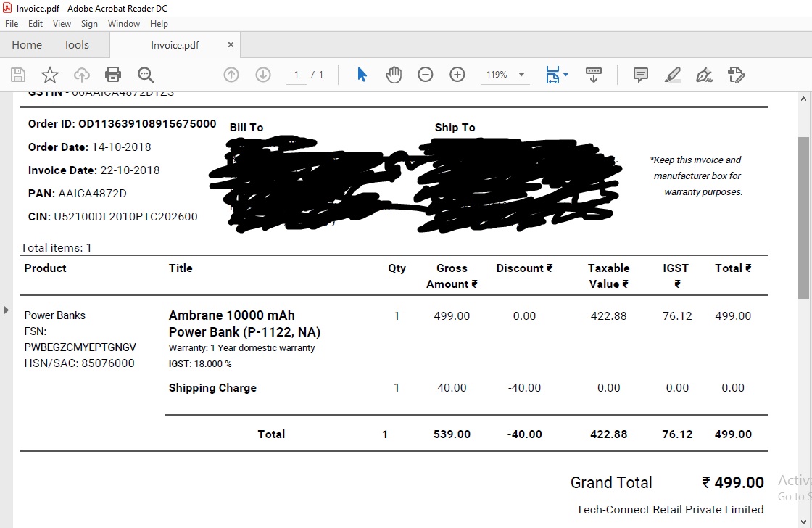
Task: Close the Invoice.pdf tab
Action: 231,45
